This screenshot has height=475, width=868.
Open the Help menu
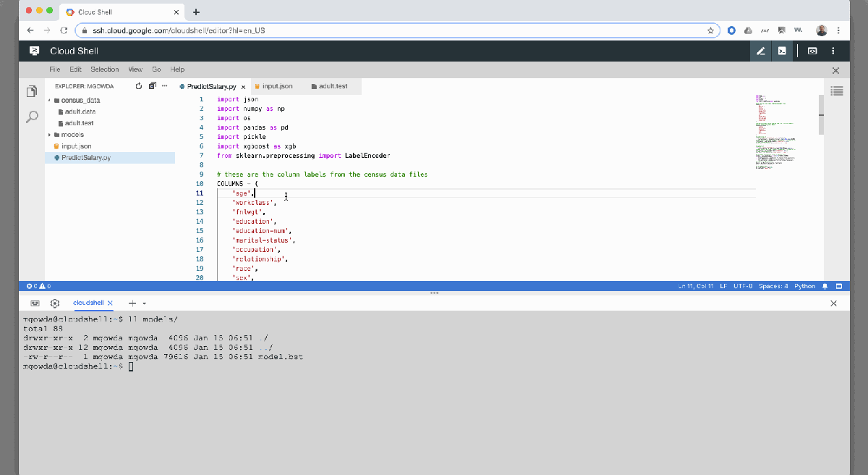coord(177,70)
